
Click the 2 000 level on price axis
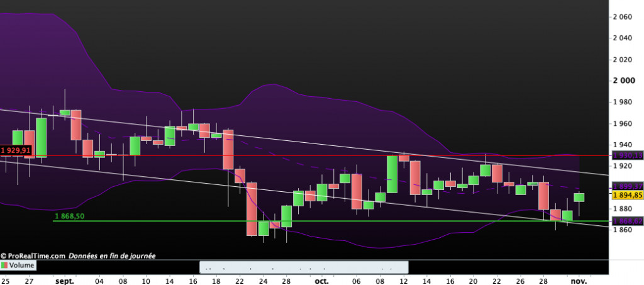pos(623,81)
